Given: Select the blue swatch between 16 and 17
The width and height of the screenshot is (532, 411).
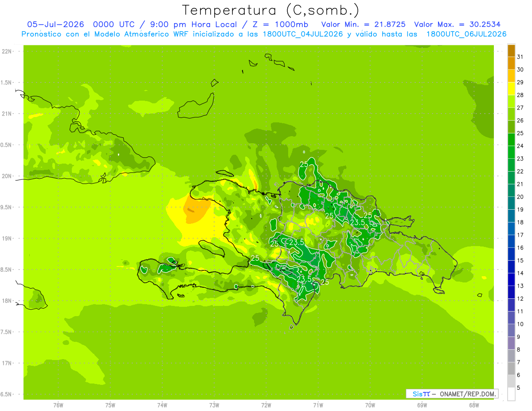Looking at the screenshot, I should click(x=511, y=241).
